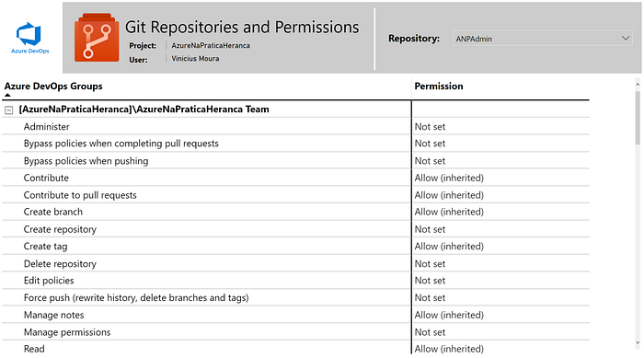
Task: Click the sort arrow under Azure DevOps Groups
Action: pos(7,96)
